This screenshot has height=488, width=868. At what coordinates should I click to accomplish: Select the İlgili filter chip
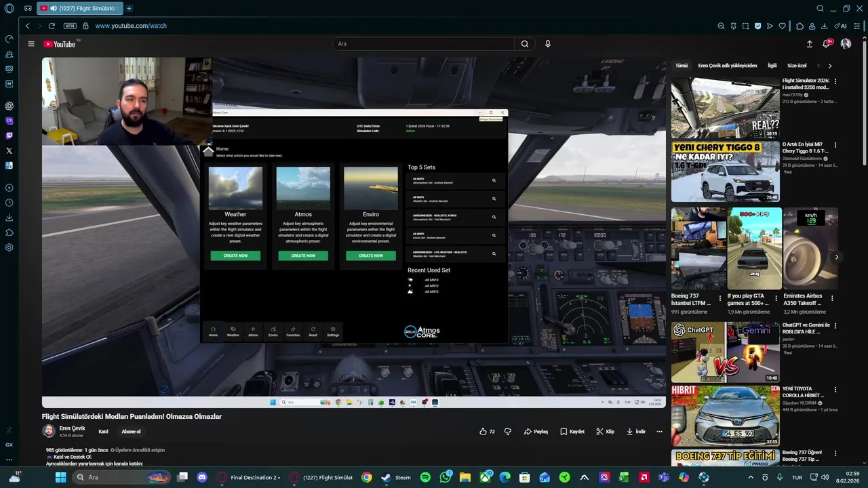click(x=772, y=66)
